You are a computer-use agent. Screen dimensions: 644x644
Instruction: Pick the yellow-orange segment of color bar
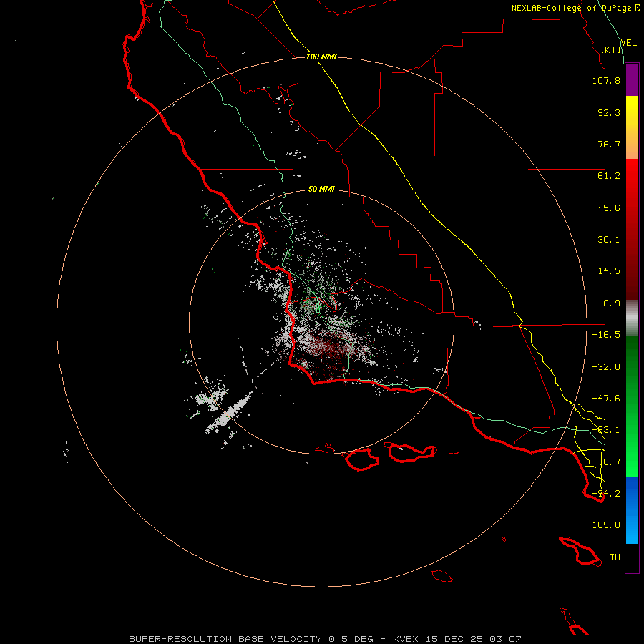(632, 127)
